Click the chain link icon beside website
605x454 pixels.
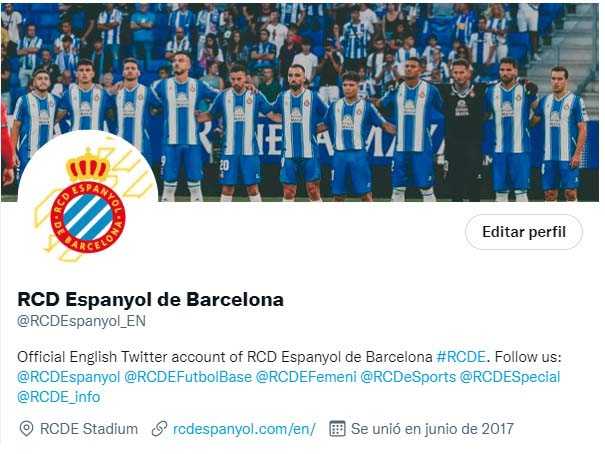[x=159, y=429]
